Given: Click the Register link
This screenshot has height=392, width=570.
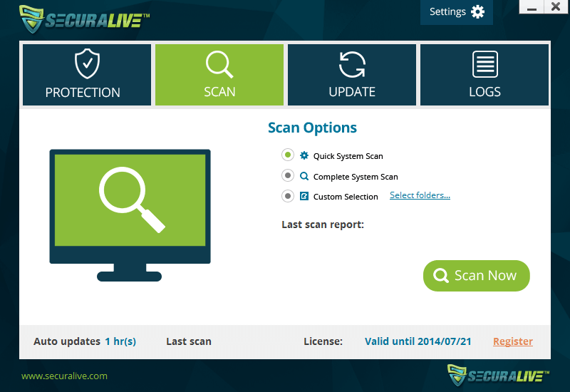Looking at the screenshot, I should coord(513,341).
